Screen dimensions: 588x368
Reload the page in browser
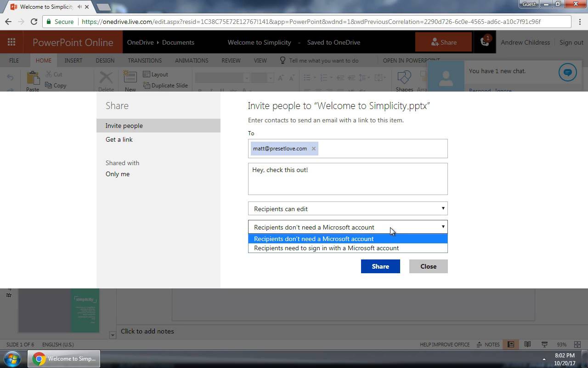(x=34, y=21)
